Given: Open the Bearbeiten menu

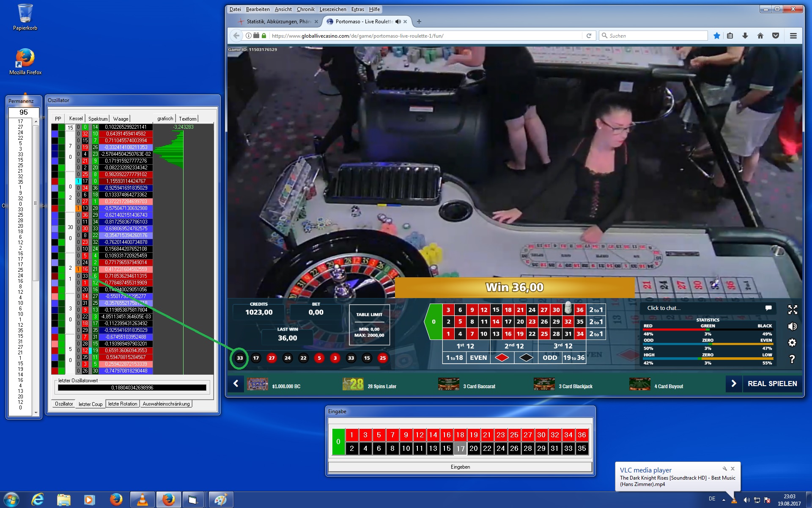Looking at the screenshot, I should [258, 9].
